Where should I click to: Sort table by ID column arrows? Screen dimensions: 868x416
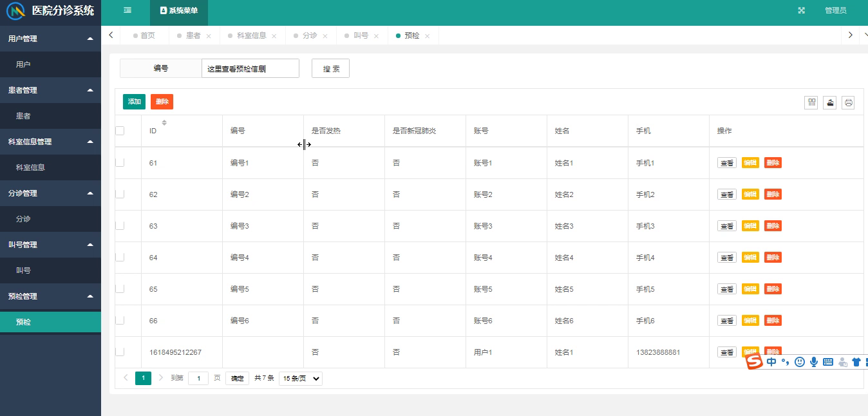coord(164,122)
